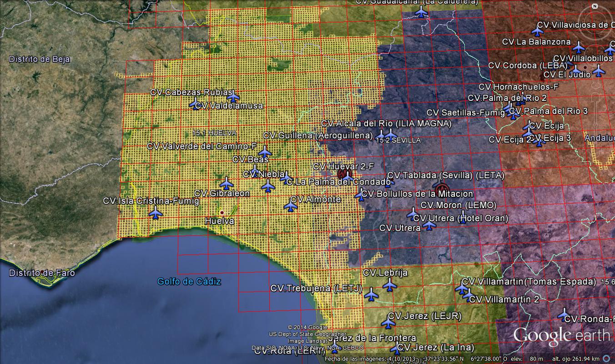Image resolution: width=615 pixels, height=364 pixels.
Task: Click the red CV.Huevar 2-F marker icon
Action: [x=345, y=174]
